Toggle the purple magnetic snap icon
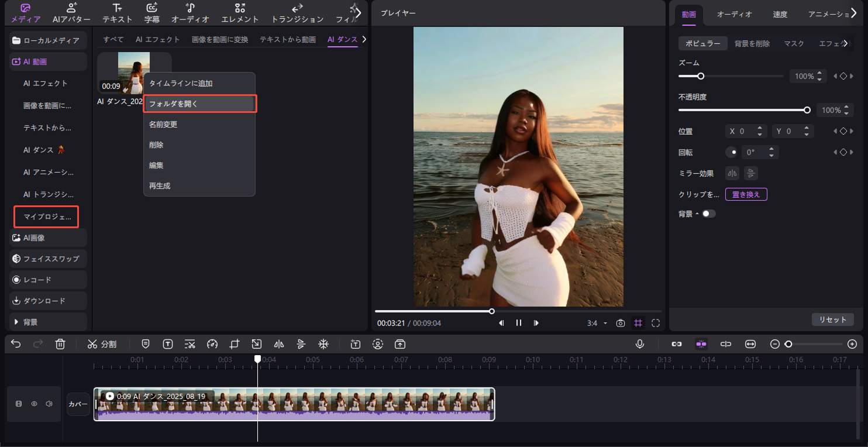868x447 pixels. (701, 344)
